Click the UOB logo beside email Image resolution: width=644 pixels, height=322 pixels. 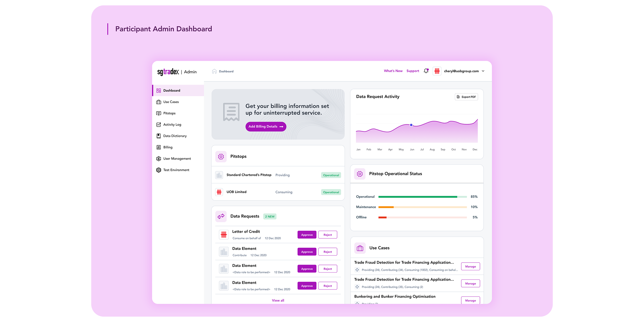437,71
